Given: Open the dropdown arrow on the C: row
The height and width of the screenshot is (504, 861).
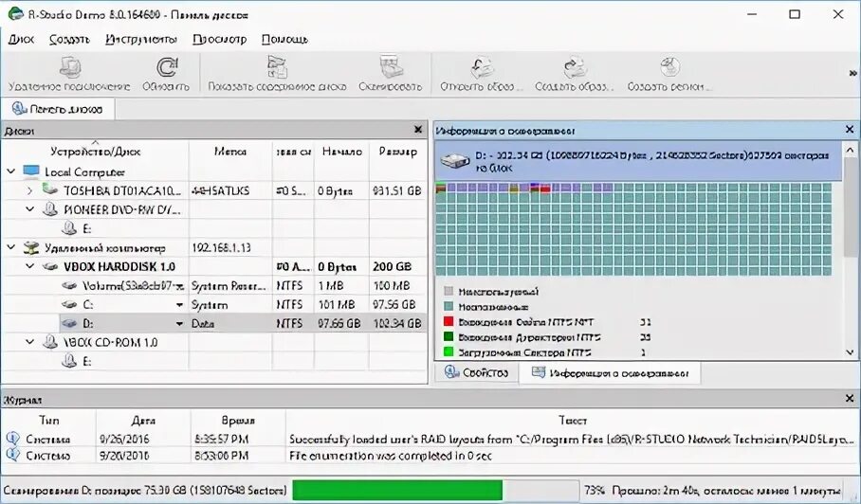Looking at the screenshot, I should click(179, 305).
